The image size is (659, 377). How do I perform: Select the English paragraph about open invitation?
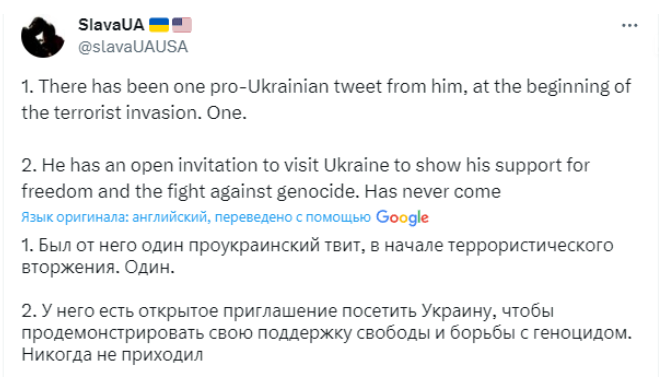306,178
